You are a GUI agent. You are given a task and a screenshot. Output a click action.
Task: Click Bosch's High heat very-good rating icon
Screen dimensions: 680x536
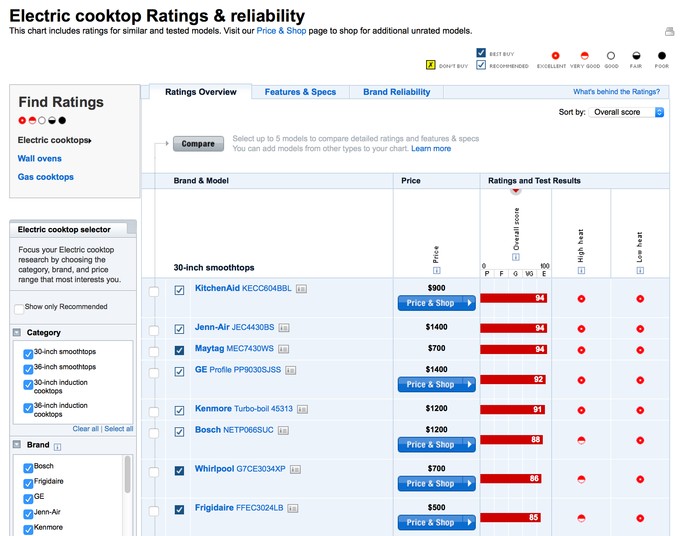[582, 441]
